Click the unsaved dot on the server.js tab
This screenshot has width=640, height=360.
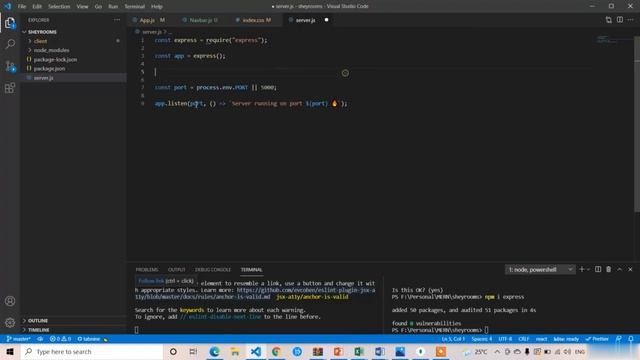(326, 20)
